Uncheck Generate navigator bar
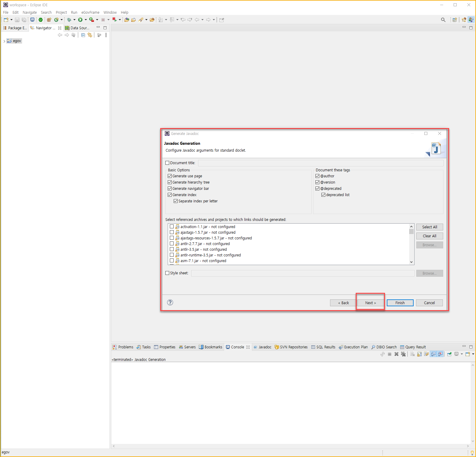This screenshot has height=457, width=476. click(170, 189)
